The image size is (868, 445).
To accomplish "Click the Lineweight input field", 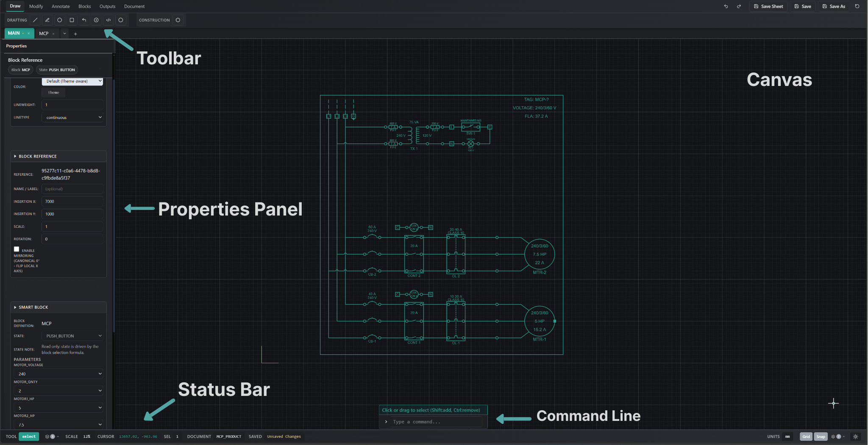I will pos(72,105).
